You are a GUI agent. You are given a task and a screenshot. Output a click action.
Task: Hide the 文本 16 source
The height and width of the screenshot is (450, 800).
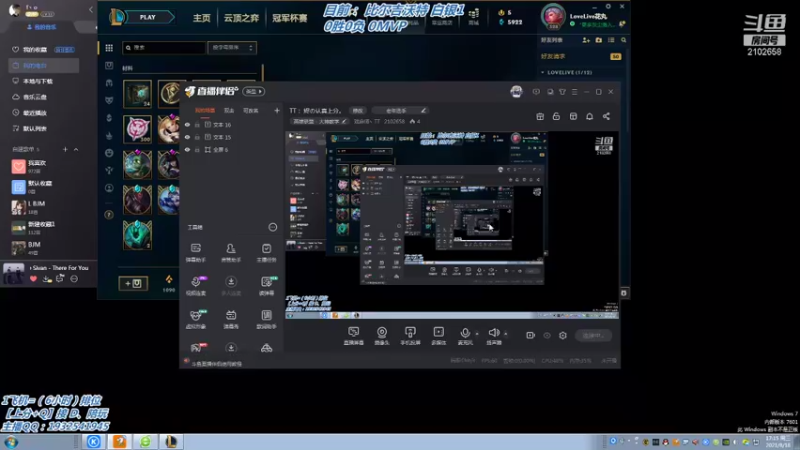pos(188,125)
